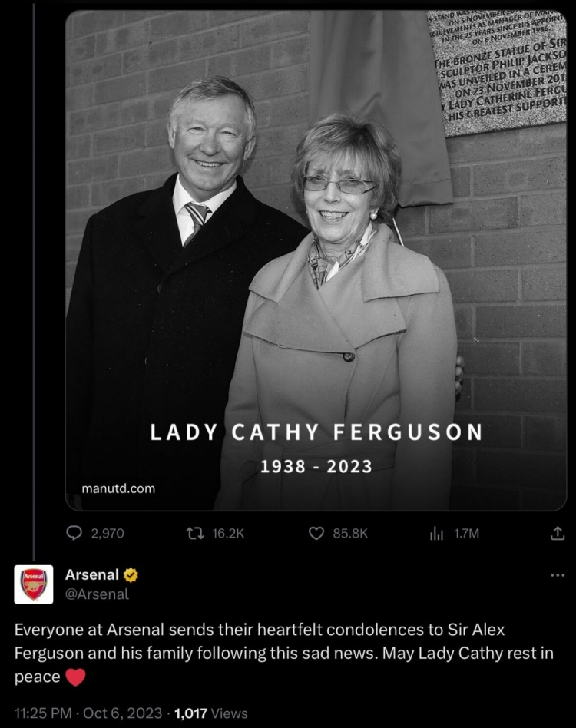Image resolution: width=576 pixels, height=728 pixels.
Task: Click the manutd.com source label
Action: point(118,488)
